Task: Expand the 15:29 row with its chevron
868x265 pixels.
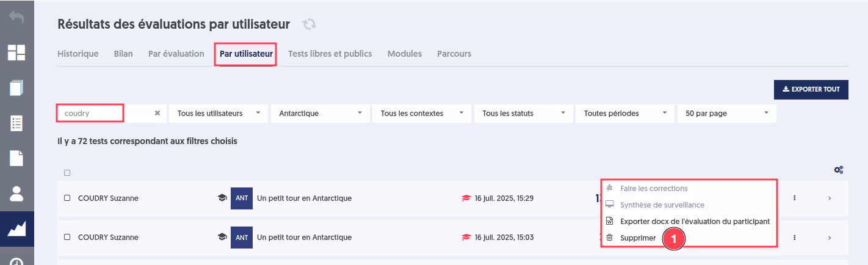Action: 829,198
